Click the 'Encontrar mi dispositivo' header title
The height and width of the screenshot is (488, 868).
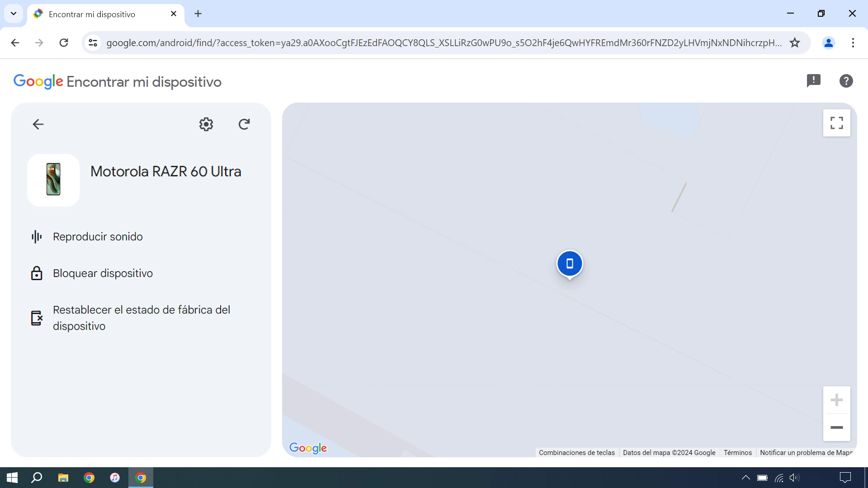144,82
